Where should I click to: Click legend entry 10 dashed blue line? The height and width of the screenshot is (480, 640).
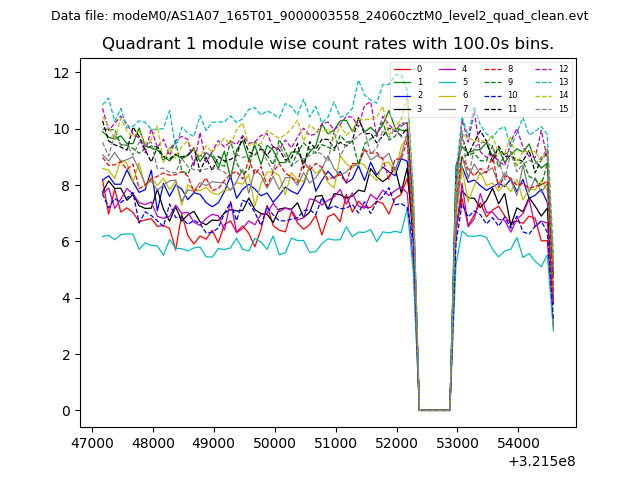[x=493, y=95]
